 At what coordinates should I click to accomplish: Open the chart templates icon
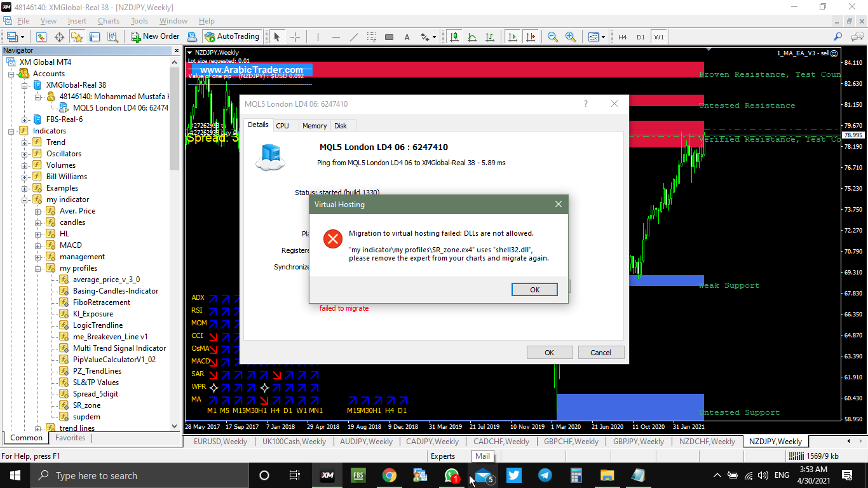pos(593,37)
